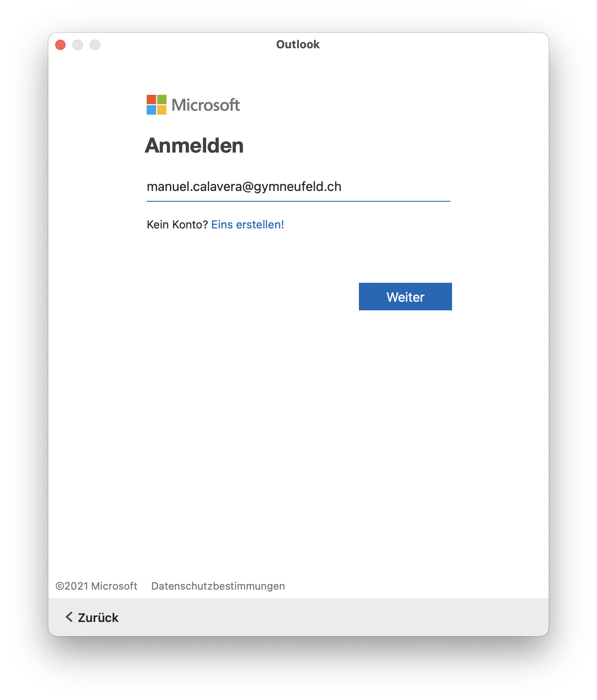The width and height of the screenshot is (597, 700).
Task: Open the "Eins erstellen!" link
Action: click(248, 225)
